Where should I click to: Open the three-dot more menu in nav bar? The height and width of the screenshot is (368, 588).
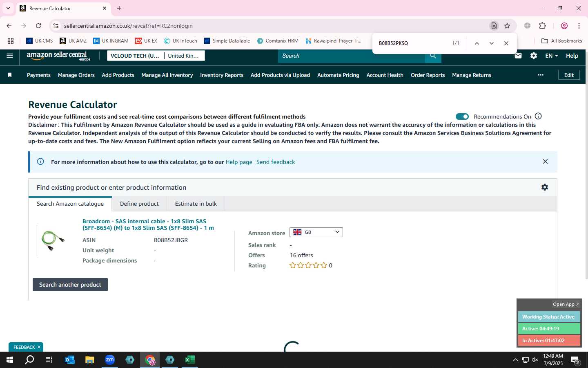[x=541, y=75]
